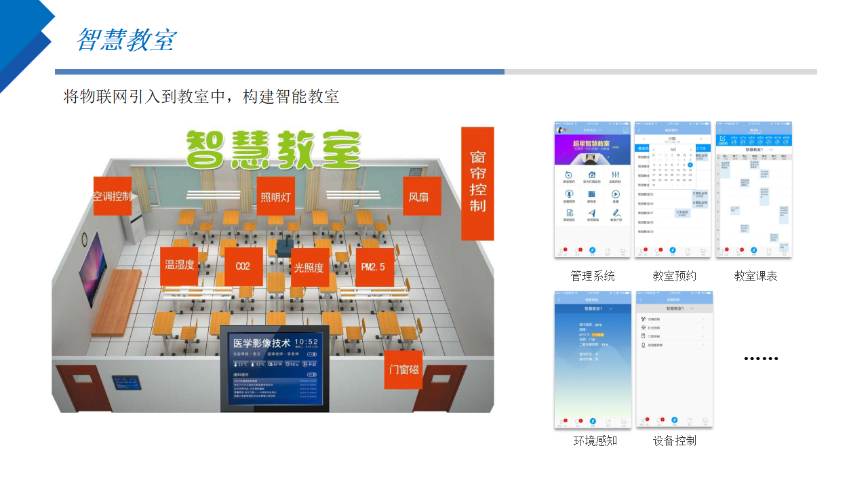
Task: Click the 超星智慧教室 banner image
Action: (592, 150)
